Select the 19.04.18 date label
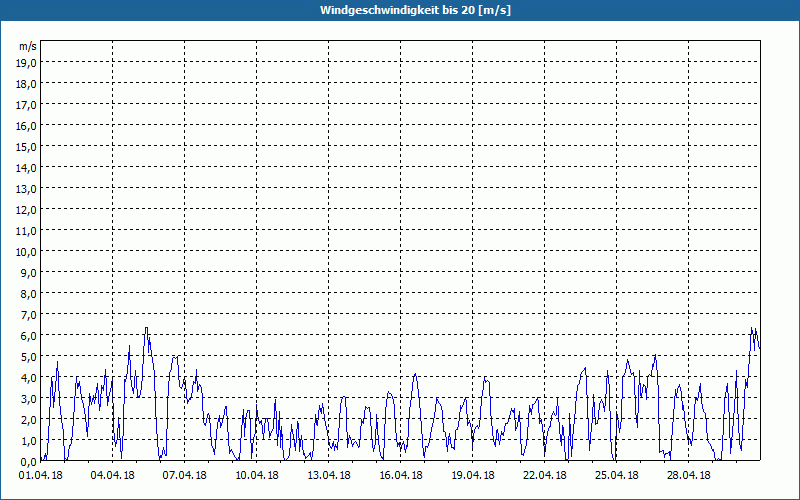This screenshot has width=800, height=500. click(x=472, y=475)
